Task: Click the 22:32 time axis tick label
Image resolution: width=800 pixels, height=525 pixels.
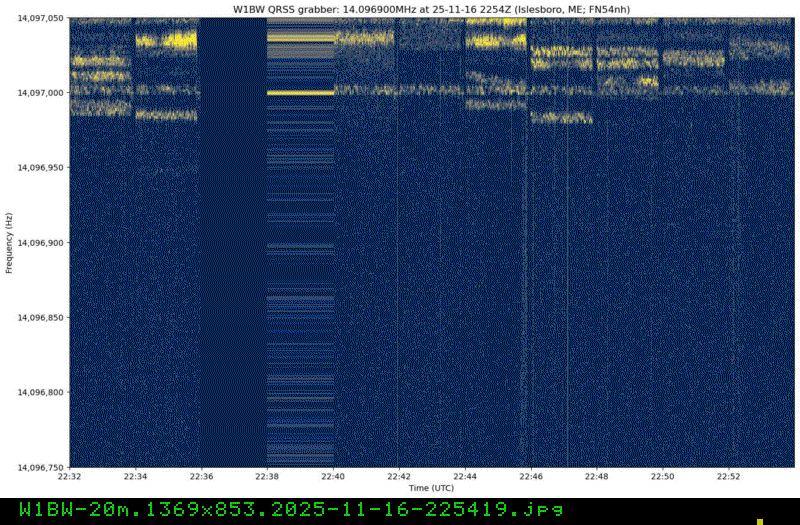Action: coord(69,478)
